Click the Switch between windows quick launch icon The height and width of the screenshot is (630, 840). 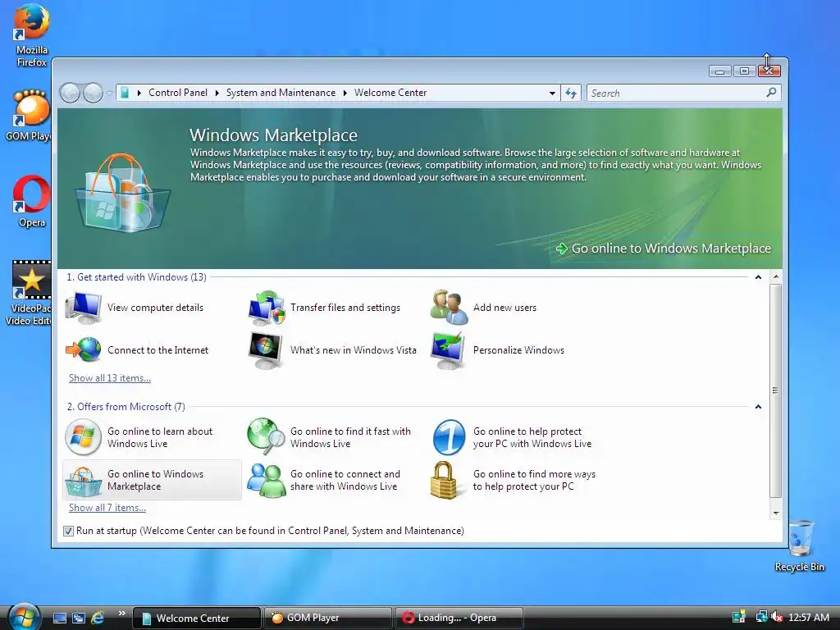(79, 618)
